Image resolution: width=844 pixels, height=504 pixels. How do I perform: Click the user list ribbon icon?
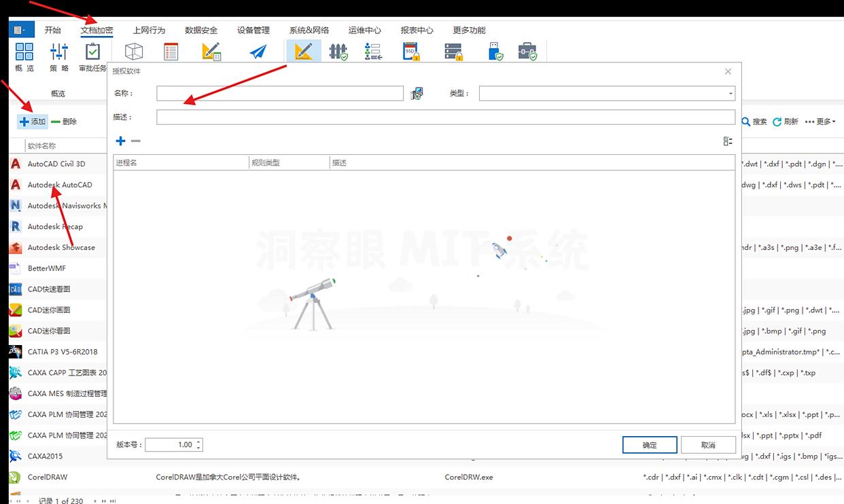(373, 52)
